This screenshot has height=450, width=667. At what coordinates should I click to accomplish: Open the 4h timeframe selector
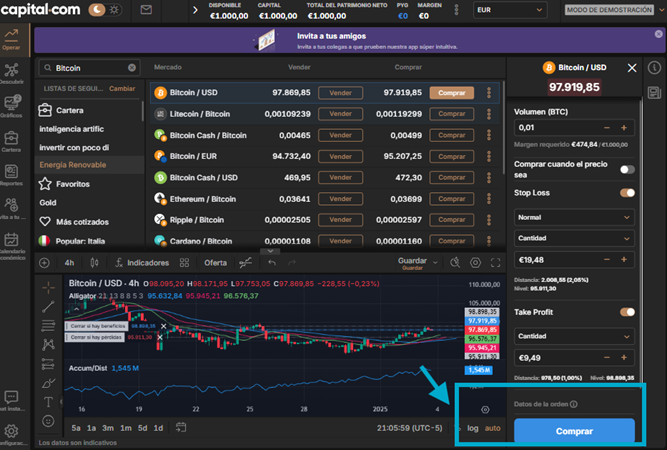(69, 263)
